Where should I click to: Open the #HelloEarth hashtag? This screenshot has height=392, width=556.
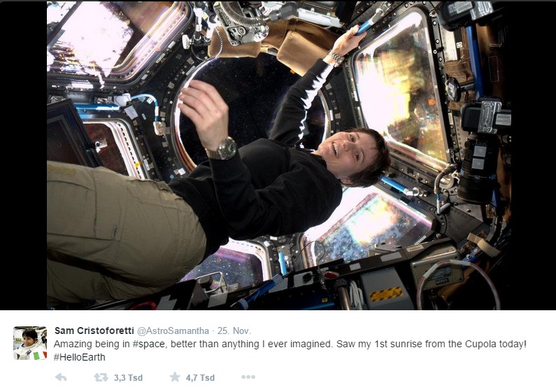80,357
